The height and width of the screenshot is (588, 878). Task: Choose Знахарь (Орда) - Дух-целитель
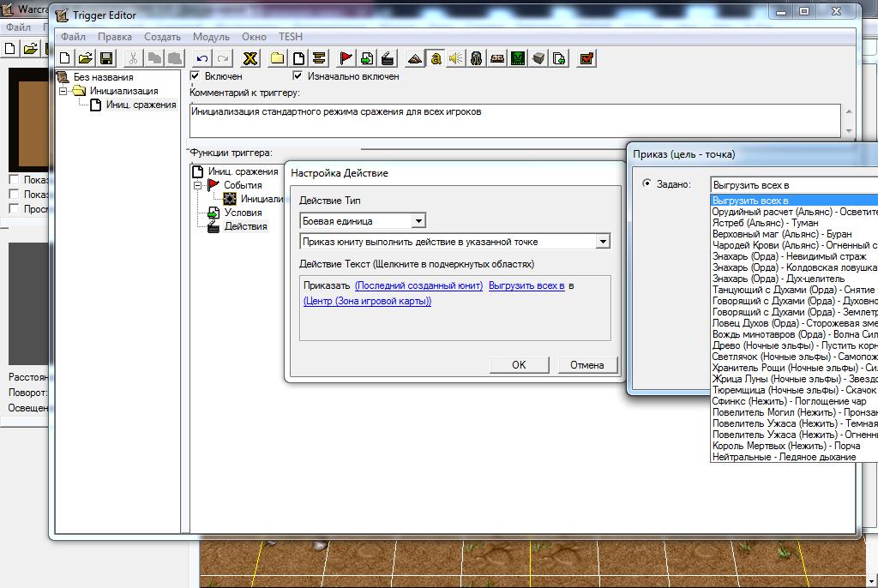point(795,279)
